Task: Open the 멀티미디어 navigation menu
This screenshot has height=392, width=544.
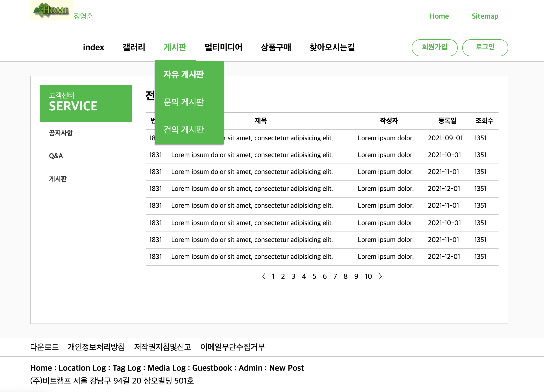Action: [x=223, y=47]
